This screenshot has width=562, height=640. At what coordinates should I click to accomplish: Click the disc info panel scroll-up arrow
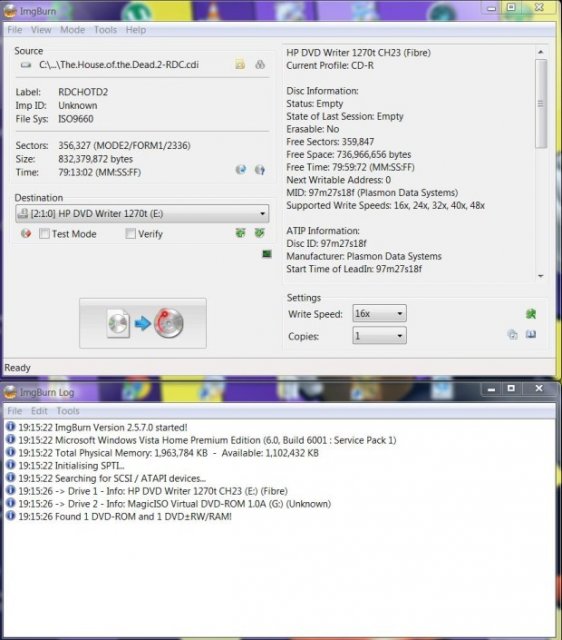[541, 52]
